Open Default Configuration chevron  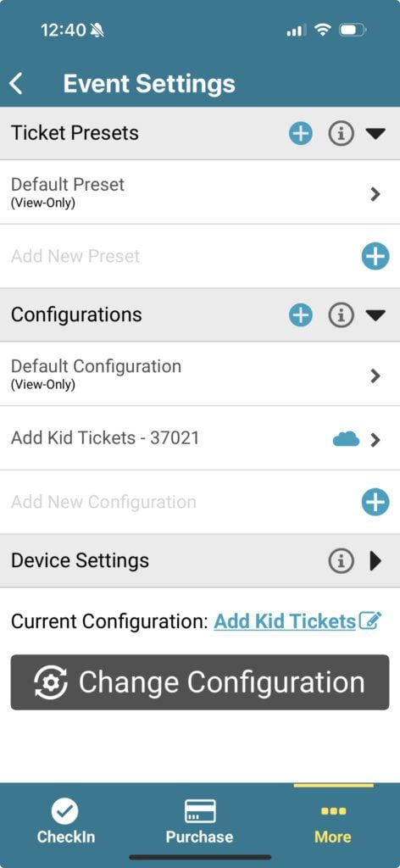tap(375, 376)
